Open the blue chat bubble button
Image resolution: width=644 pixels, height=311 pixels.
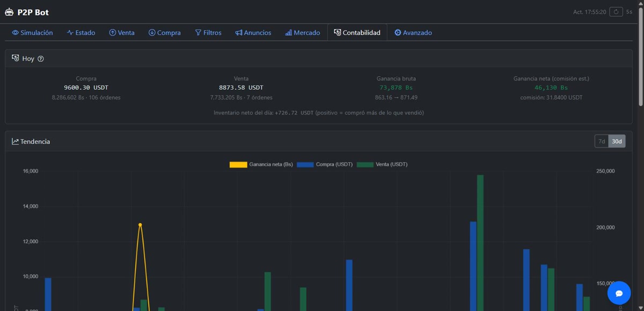(619, 293)
